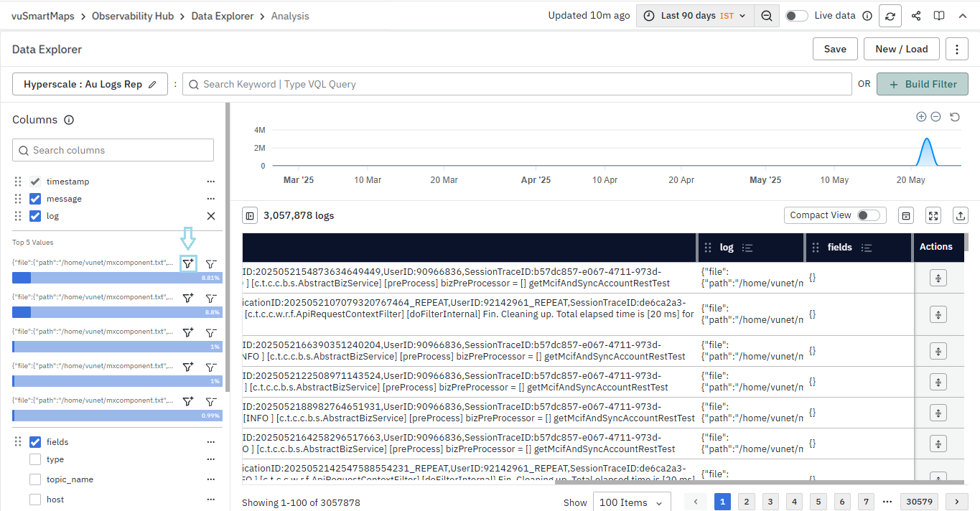Click the highlighted include-filter icon for first value
Image resolution: width=980 pixels, height=511 pixels.
(187, 264)
